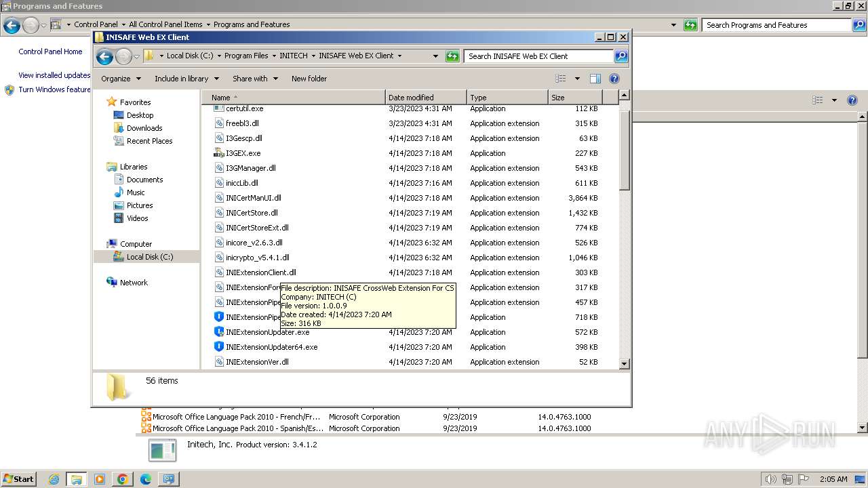Screen dimensions: 868x488
Task: Select Videos library
Action: [x=137, y=218]
